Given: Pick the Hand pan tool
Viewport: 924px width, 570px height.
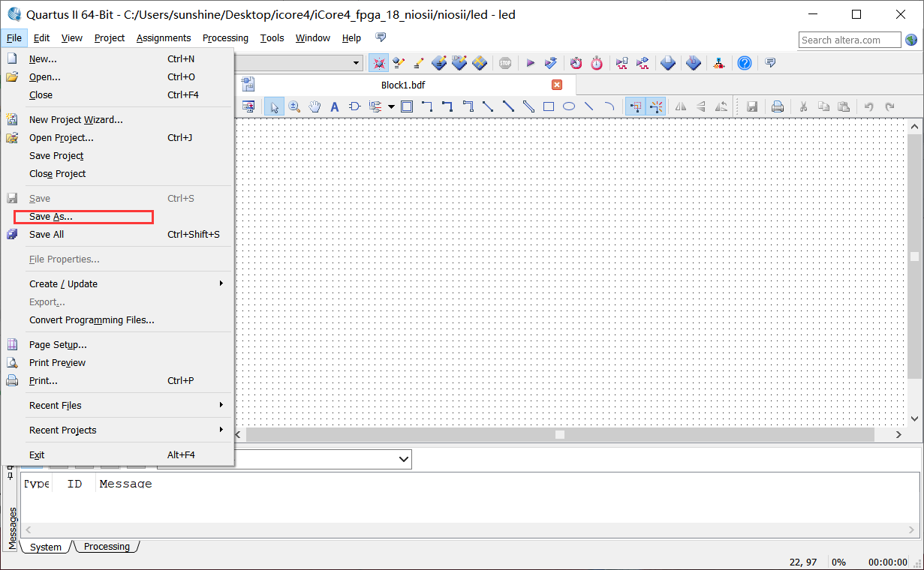Looking at the screenshot, I should [x=315, y=106].
